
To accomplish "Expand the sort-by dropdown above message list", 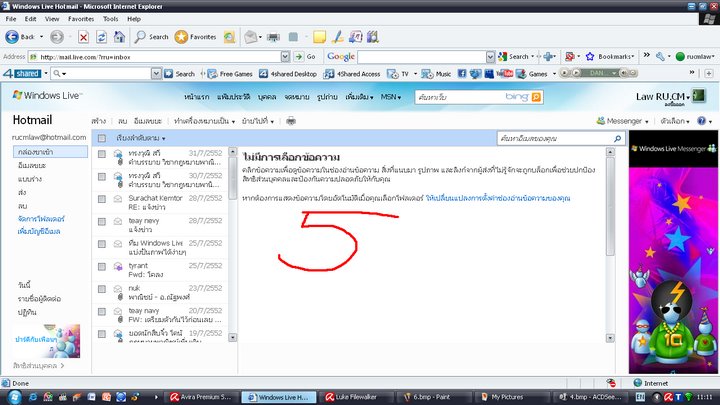I will [141, 138].
